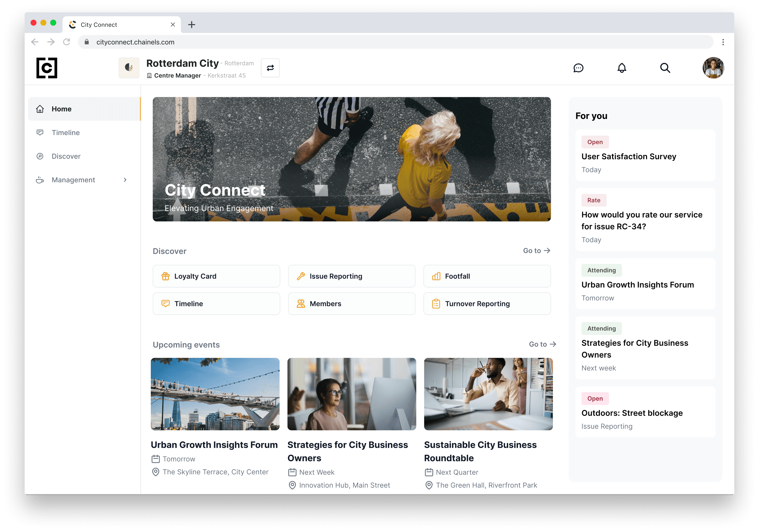This screenshot has width=759, height=532.
Task: Click the Home icon in the sidebar
Action: point(40,109)
